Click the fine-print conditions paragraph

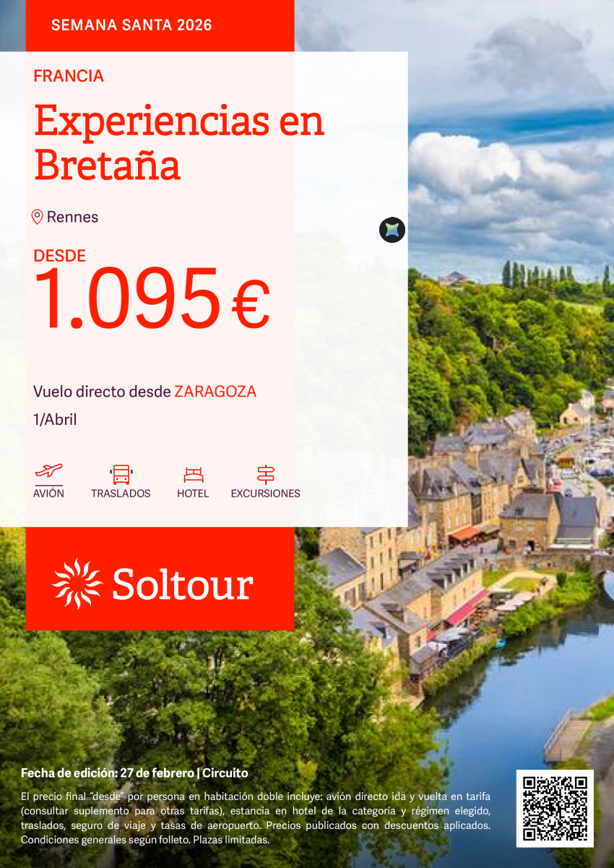coord(256,817)
